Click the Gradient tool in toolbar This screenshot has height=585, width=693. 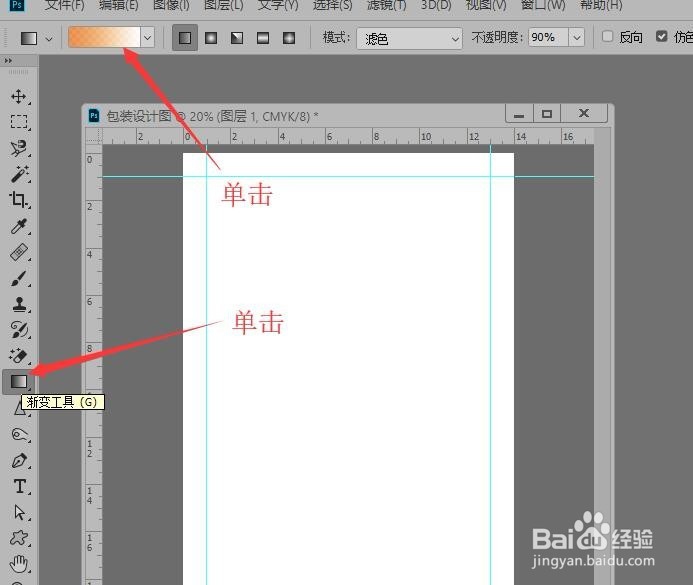[x=19, y=381]
